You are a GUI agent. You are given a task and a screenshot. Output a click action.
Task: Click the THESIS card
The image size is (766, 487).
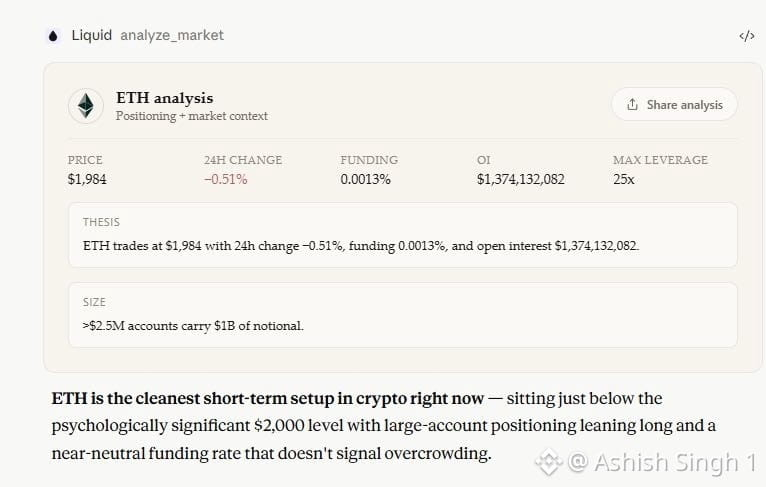point(403,235)
